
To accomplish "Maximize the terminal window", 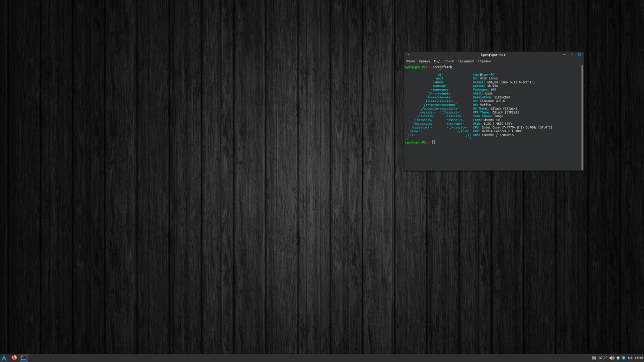I will tap(572, 54).
